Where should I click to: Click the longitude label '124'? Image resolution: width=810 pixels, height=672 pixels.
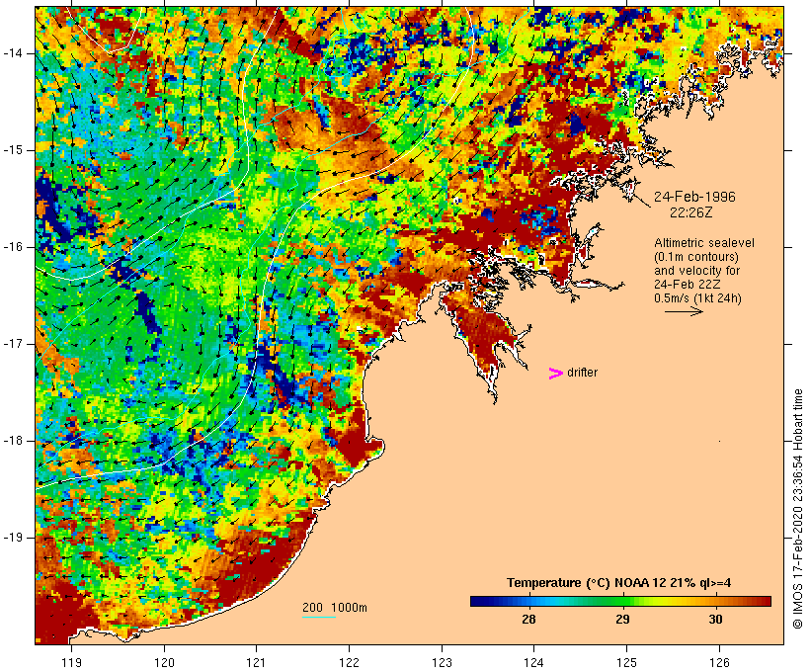(x=534, y=662)
